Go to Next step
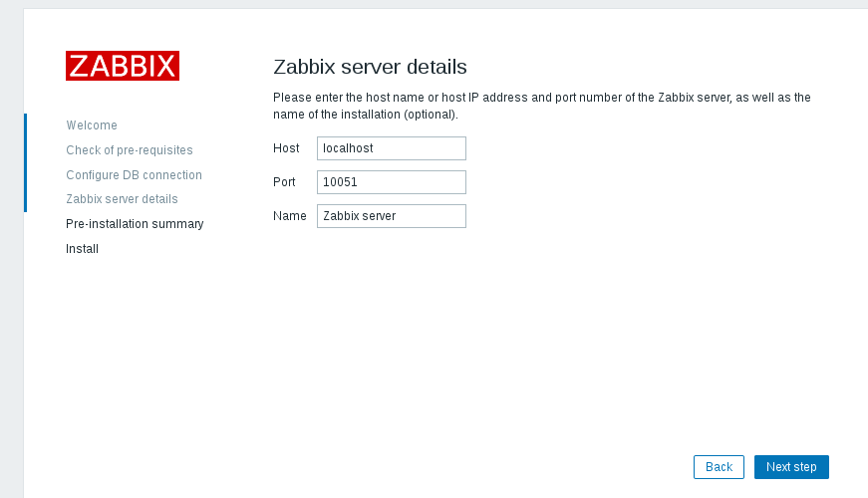Viewport: 868px width, 498px height. coord(791,467)
